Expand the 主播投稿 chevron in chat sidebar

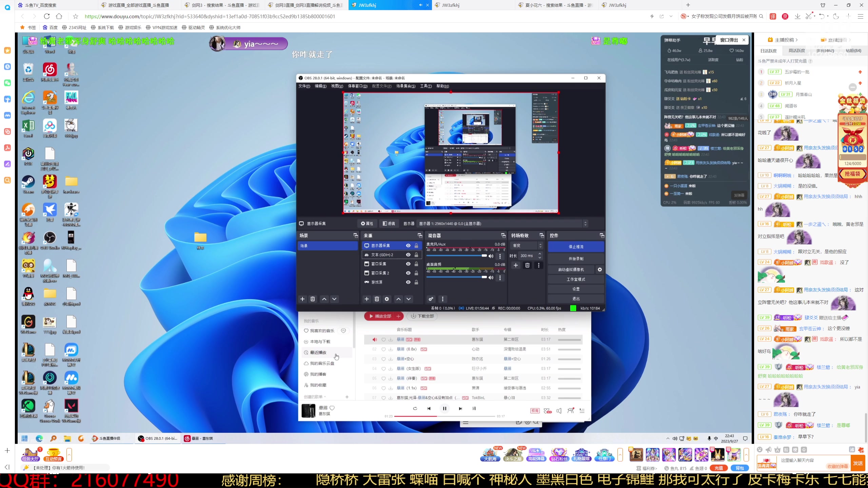point(796,40)
